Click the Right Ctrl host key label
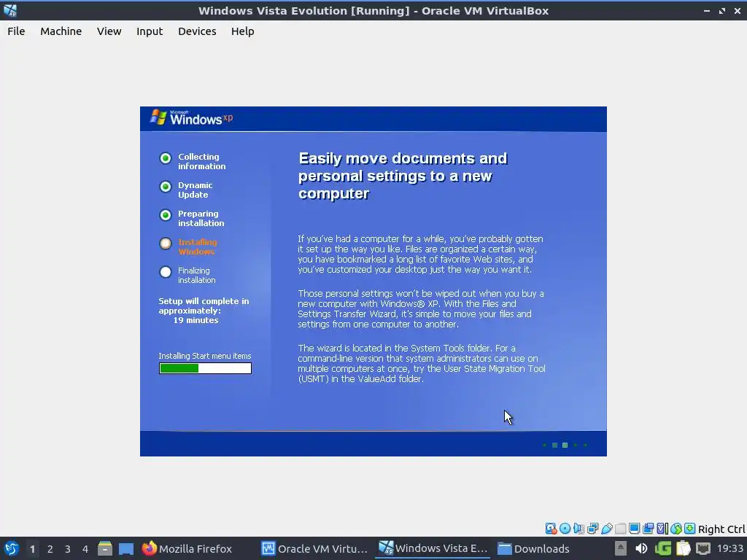Screen dimensions: 747x560 721,529
